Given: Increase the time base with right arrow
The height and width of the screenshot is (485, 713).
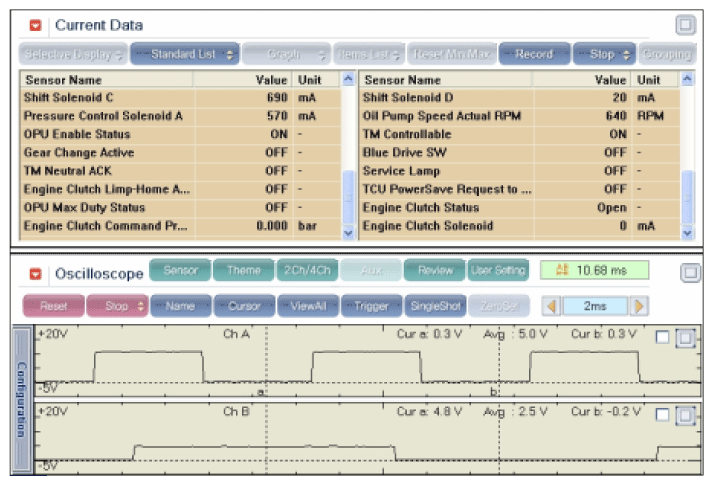Looking at the screenshot, I should 639,306.
